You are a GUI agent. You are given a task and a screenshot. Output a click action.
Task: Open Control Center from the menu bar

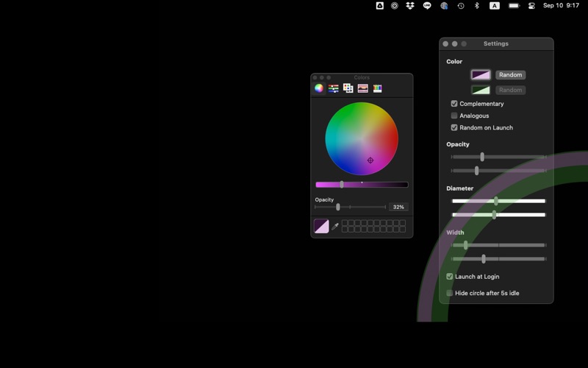(531, 6)
